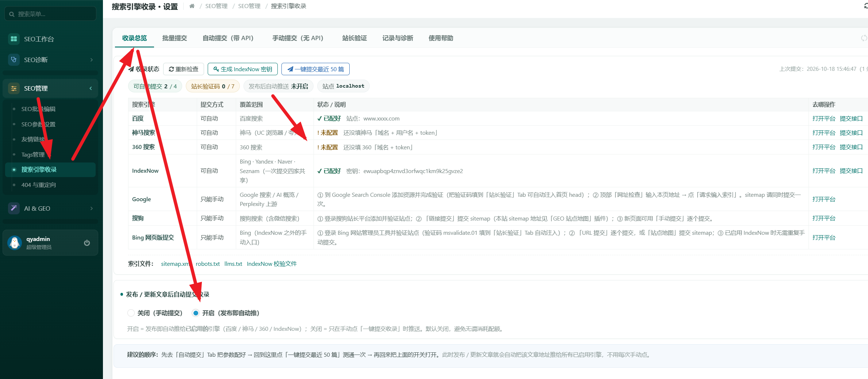
Task: Select 关闭 (手动提交) radio option
Action: [131, 313]
